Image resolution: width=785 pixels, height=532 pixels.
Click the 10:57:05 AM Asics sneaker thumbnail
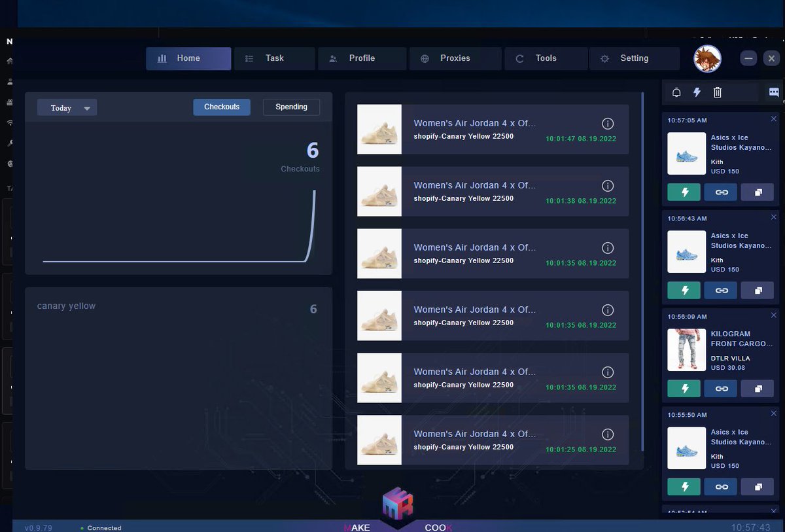coord(686,154)
